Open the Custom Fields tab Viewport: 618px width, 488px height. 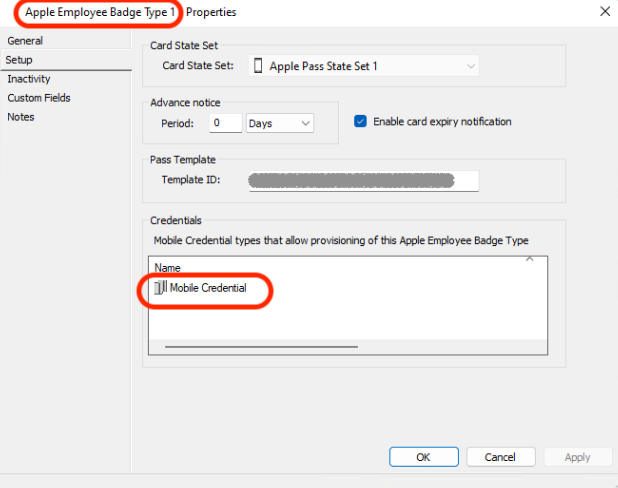[x=39, y=98]
